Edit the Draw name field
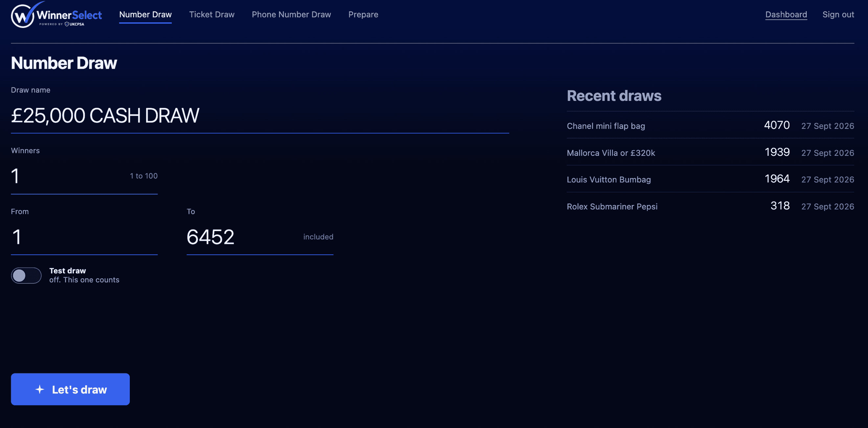 tap(260, 116)
